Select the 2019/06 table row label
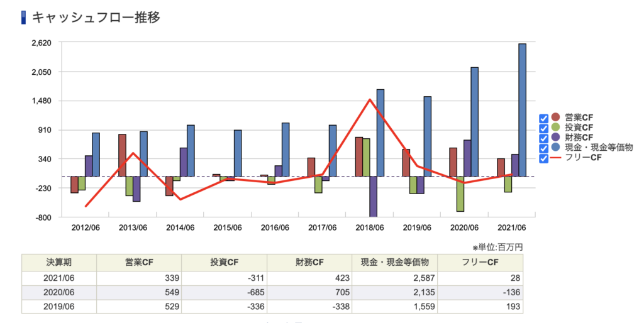Viewport: 644px width, 323px height. coord(59,307)
